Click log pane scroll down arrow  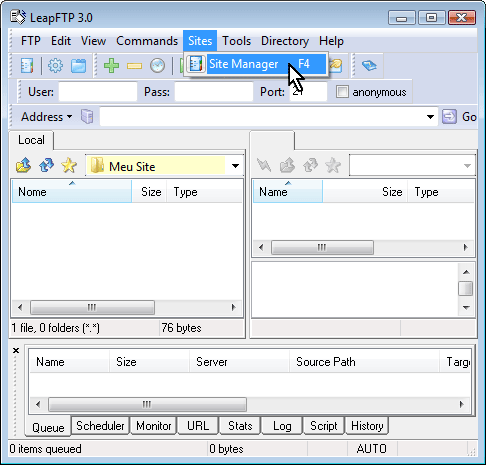coord(466,307)
